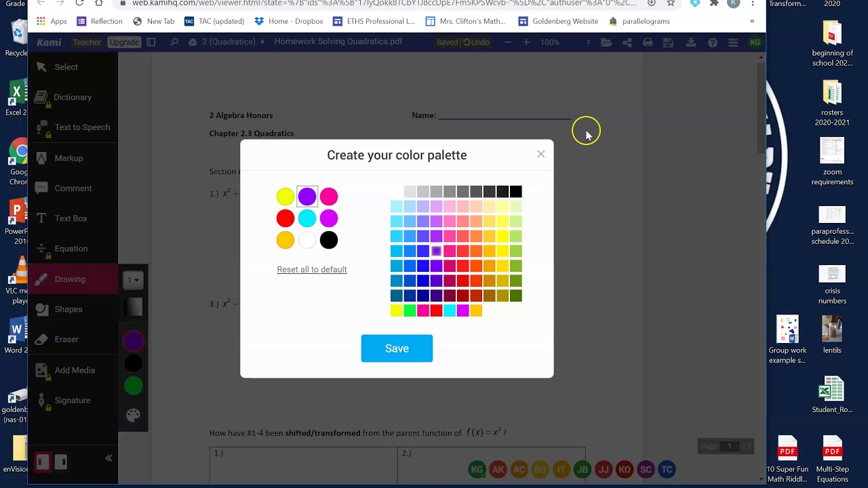Select red palette slot

click(285, 218)
